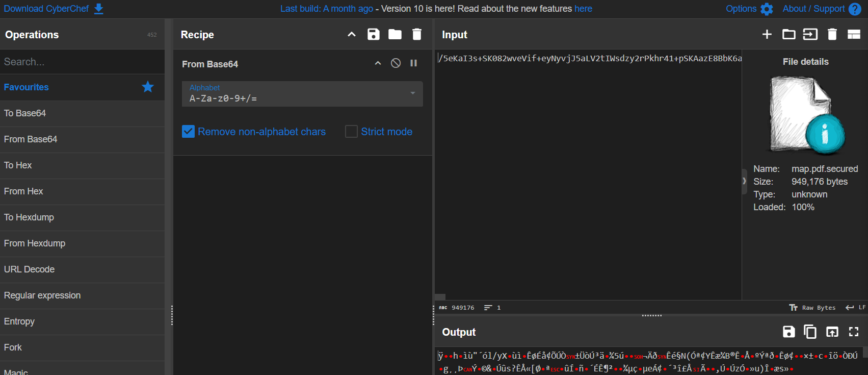Maximise the output pane
The image size is (868, 375).
(854, 332)
